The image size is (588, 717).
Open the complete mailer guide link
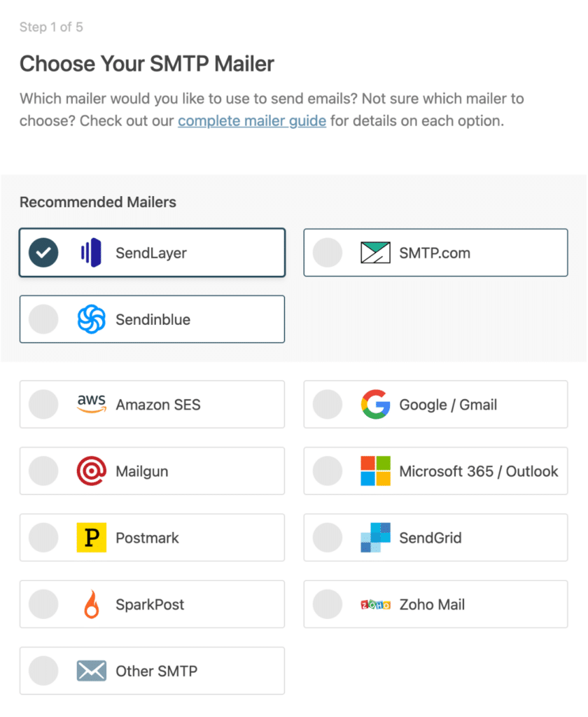(x=252, y=120)
